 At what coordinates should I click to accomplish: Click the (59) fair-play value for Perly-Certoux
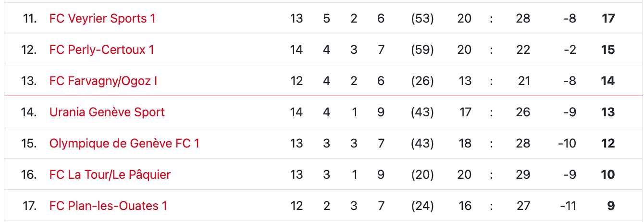pos(422,49)
